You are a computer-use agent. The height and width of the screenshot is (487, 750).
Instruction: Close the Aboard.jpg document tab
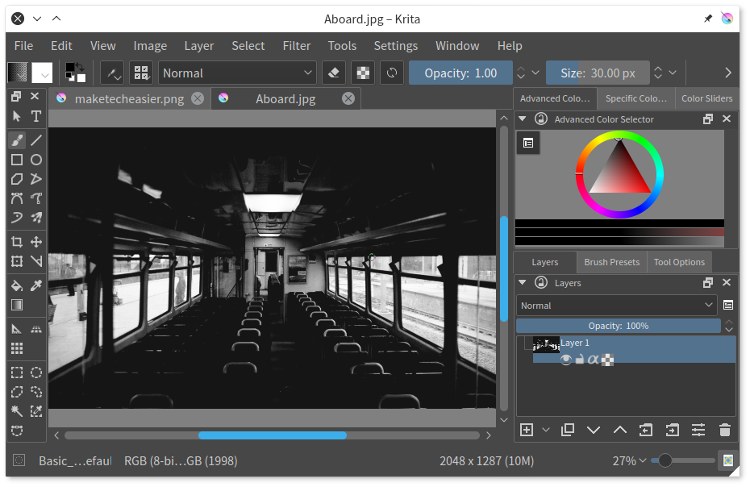pyautogui.click(x=349, y=99)
